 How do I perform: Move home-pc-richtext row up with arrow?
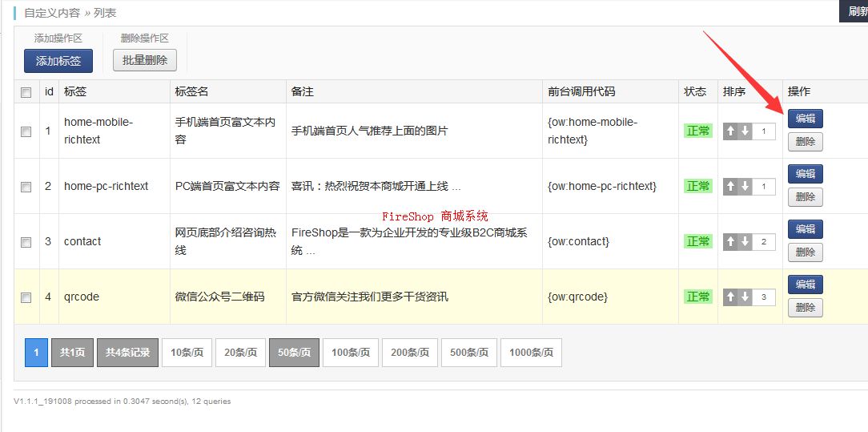coord(731,187)
